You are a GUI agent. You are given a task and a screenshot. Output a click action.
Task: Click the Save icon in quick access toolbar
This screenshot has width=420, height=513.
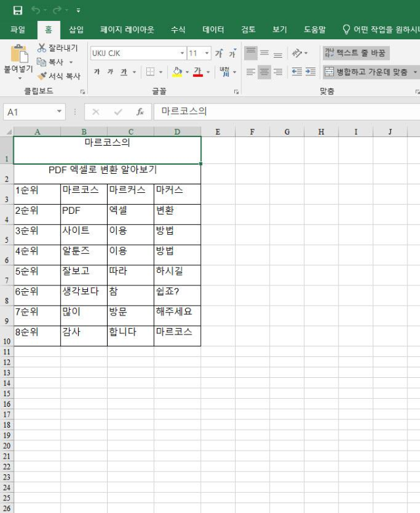coord(18,10)
